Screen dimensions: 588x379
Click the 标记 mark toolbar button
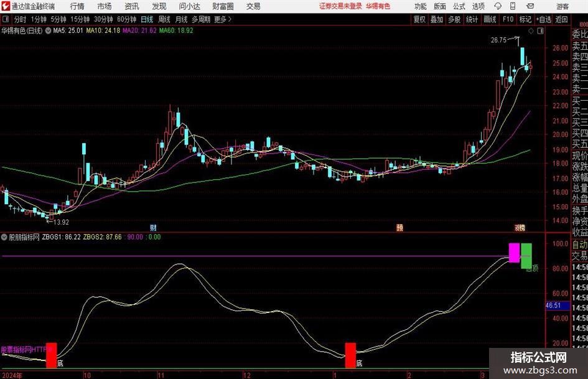click(x=525, y=19)
